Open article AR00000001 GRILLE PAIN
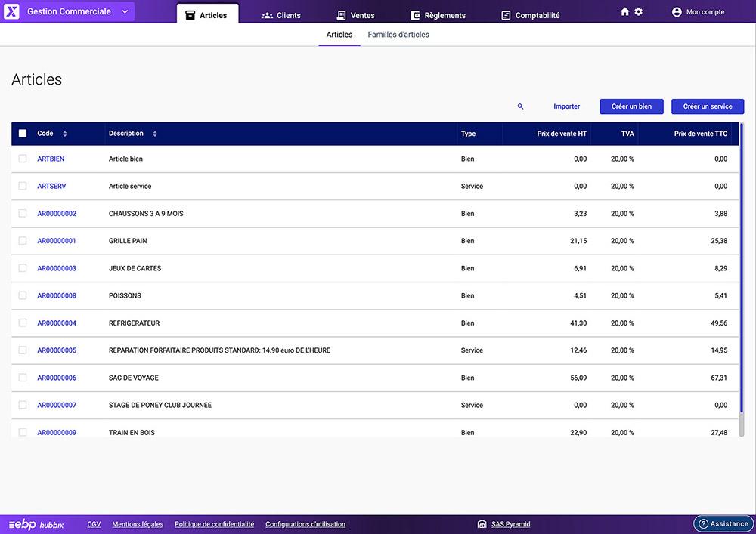 pyautogui.click(x=56, y=240)
